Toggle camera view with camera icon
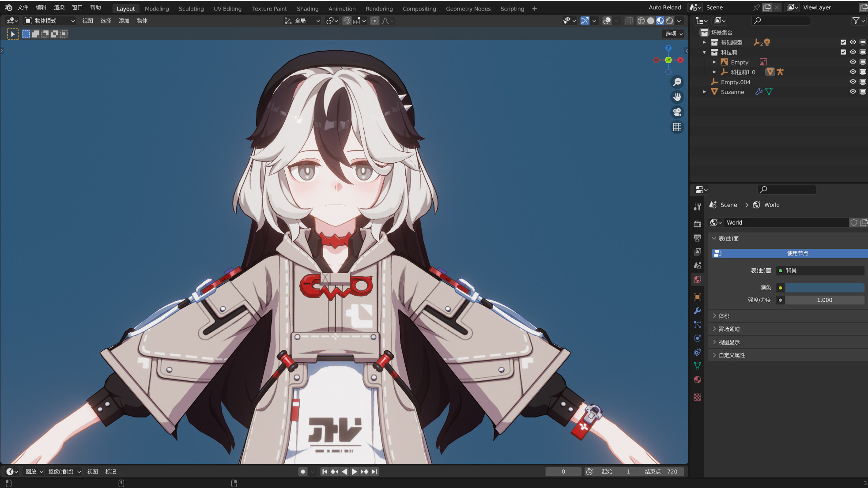 677,112
